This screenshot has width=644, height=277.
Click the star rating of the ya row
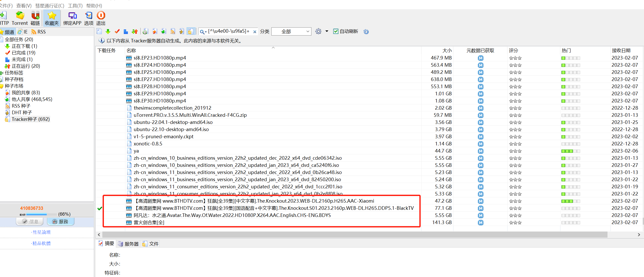515,151
